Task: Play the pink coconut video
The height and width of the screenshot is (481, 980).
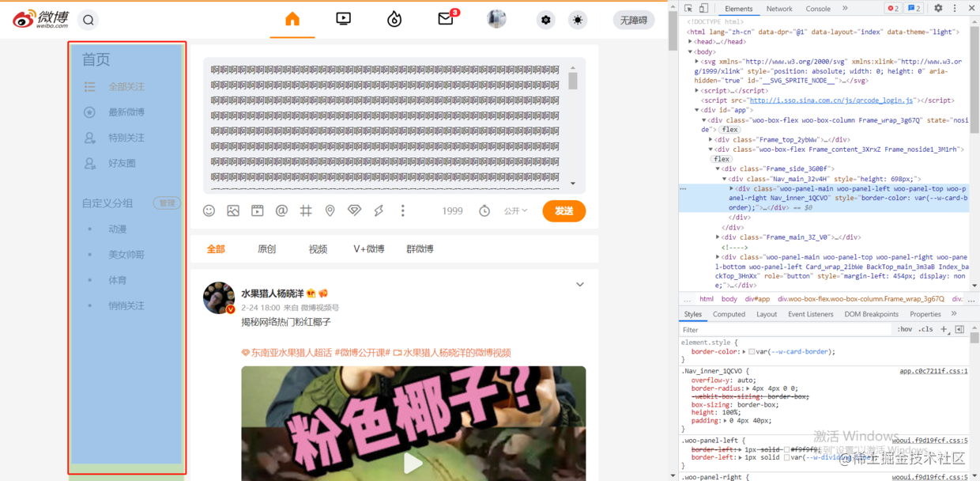Action: click(413, 463)
